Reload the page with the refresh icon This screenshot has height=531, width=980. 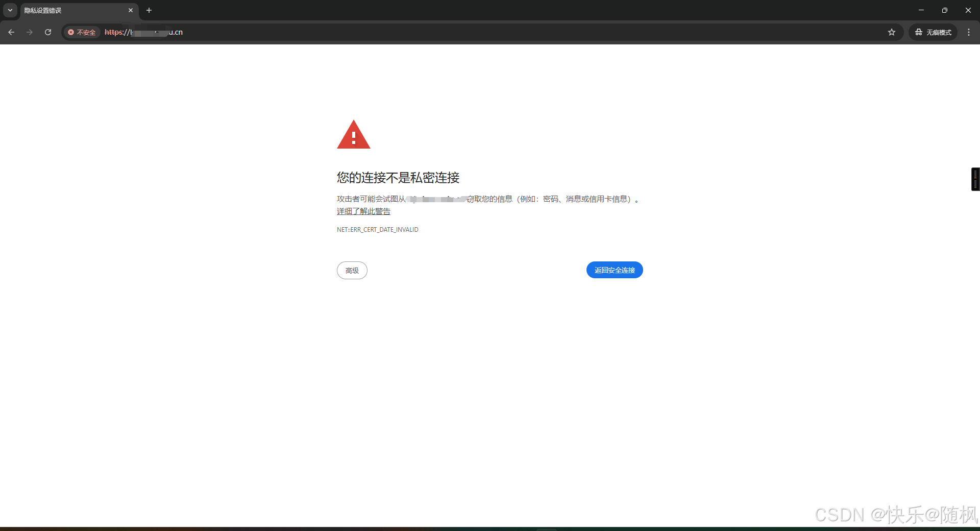[48, 32]
